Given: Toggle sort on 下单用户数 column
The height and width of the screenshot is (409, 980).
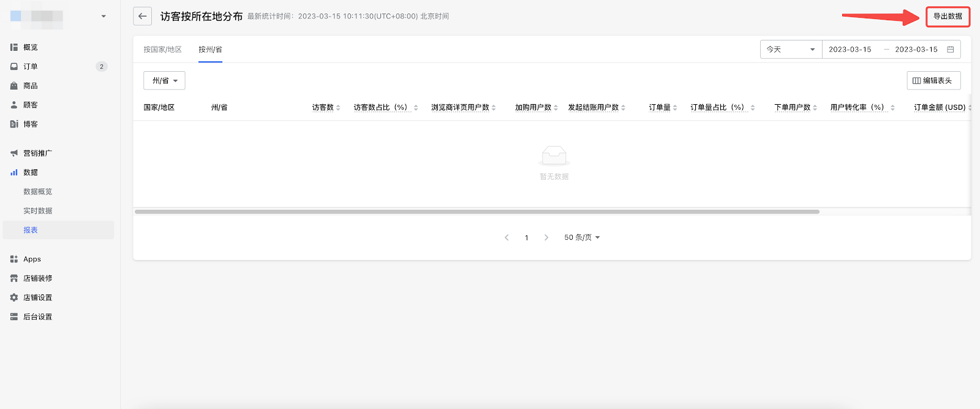Looking at the screenshot, I should [815, 108].
